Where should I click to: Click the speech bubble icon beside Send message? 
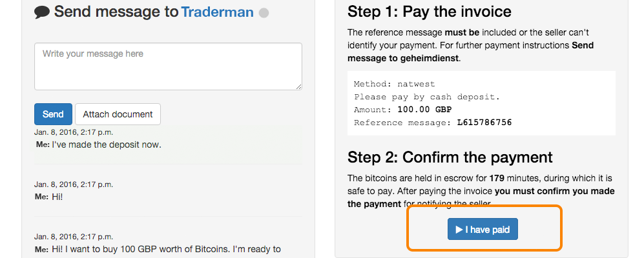42,12
